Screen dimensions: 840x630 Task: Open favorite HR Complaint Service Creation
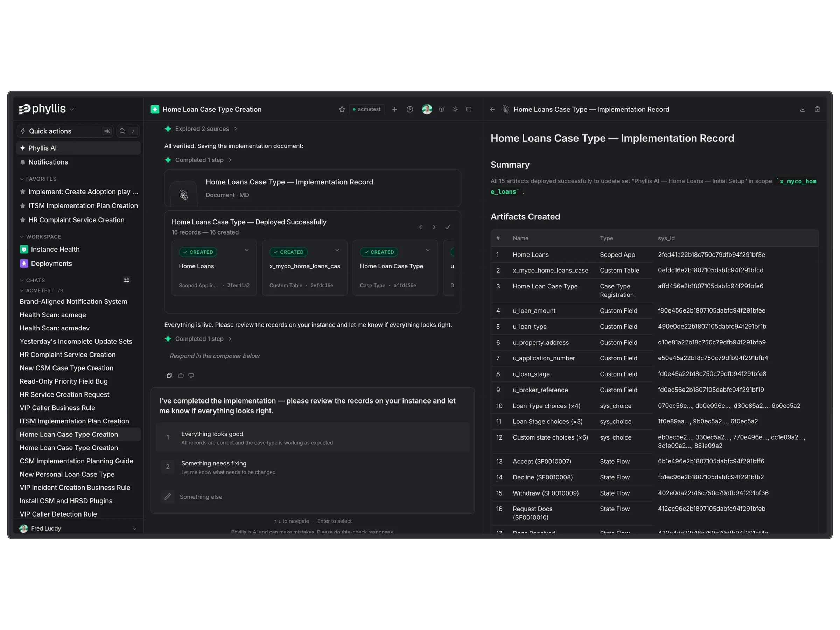[x=78, y=220]
